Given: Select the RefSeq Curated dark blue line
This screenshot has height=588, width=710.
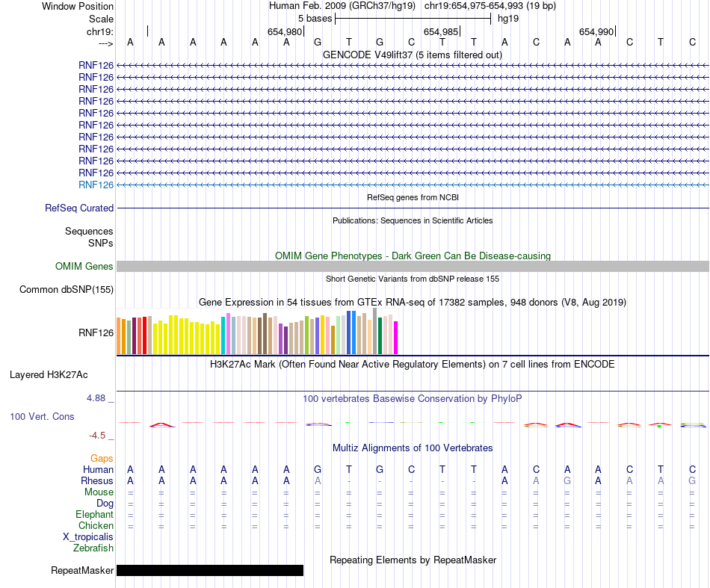Looking at the screenshot, I should [413, 208].
